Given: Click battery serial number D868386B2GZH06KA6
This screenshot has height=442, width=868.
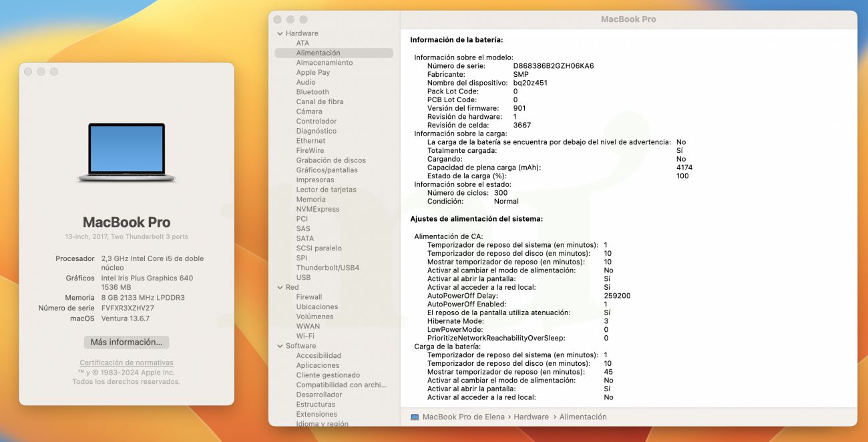Looking at the screenshot, I should tap(554, 66).
